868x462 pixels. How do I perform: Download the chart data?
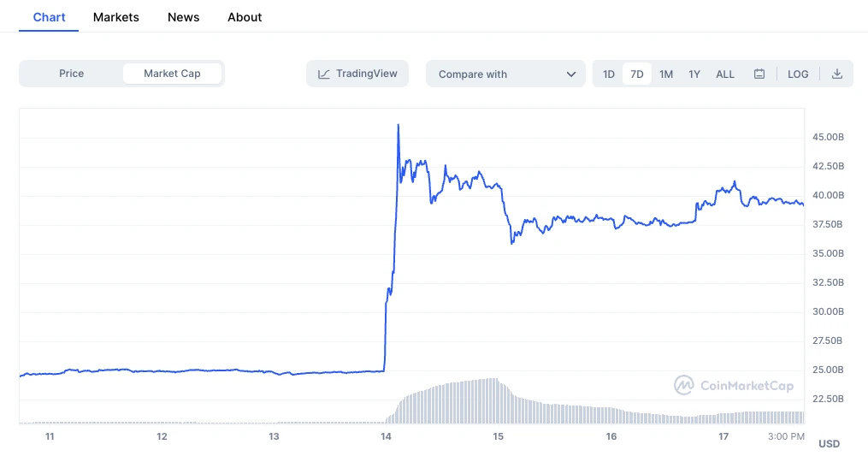pyautogui.click(x=837, y=74)
